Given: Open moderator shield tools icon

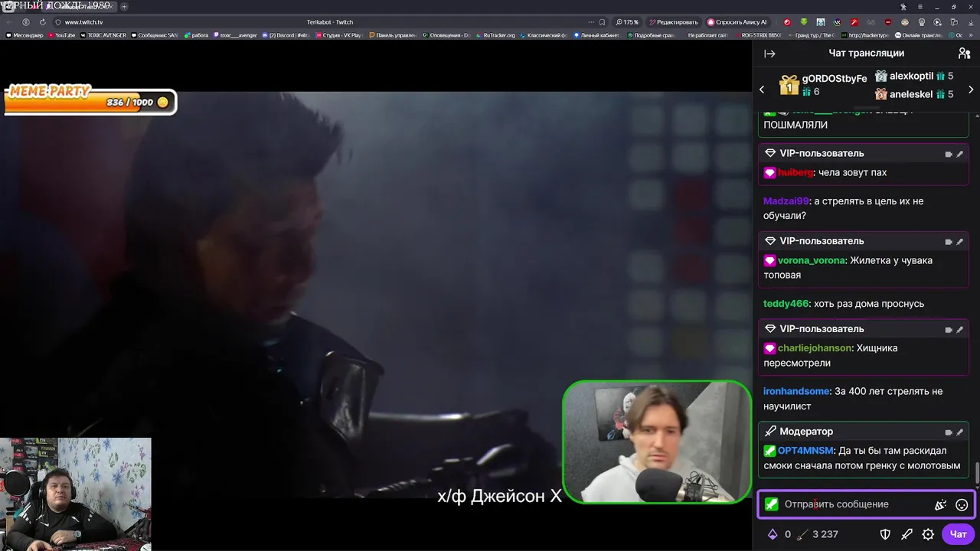Looking at the screenshot, I should (885, 534).
